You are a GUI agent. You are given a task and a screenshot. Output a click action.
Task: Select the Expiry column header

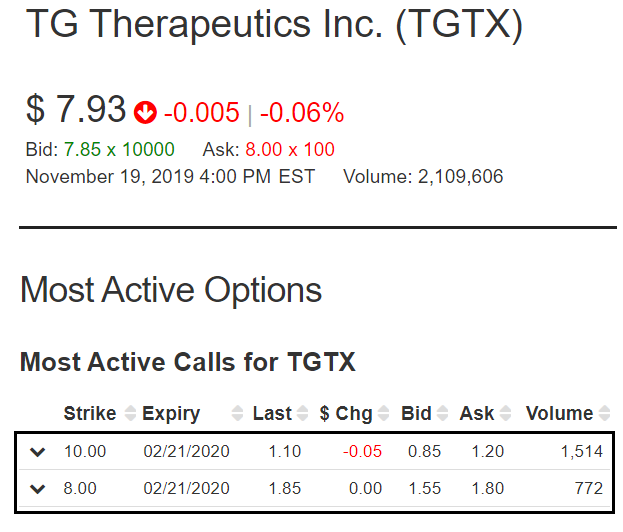[x=171, y=414]
